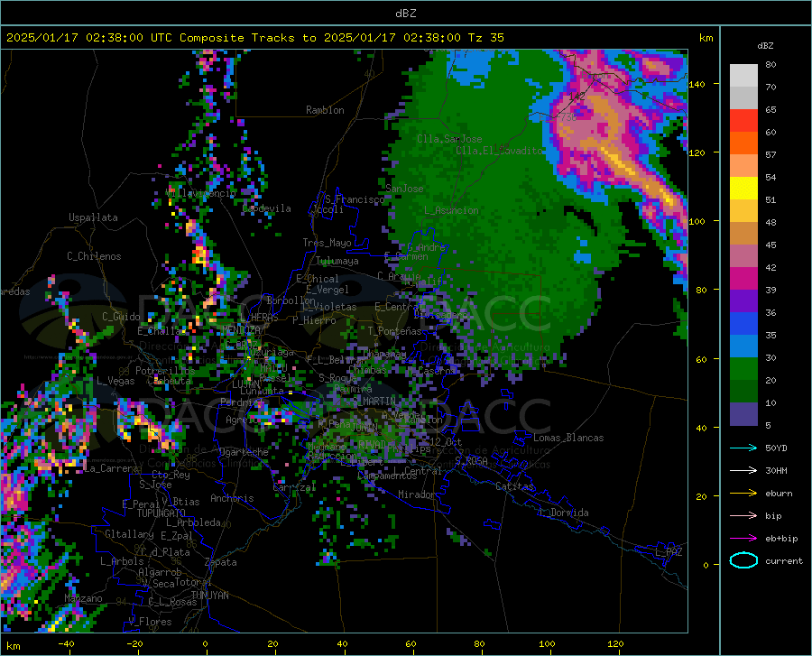Screen dimensions: 812x656
Task: Click the cyan 'current' ellipse in the legend
Action: tap(743, 560)
